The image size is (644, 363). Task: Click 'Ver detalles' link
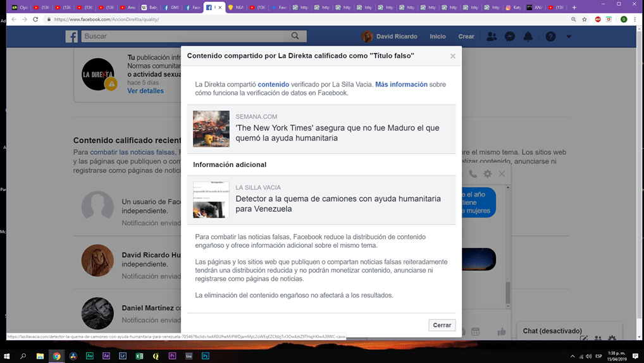[146, 91]
